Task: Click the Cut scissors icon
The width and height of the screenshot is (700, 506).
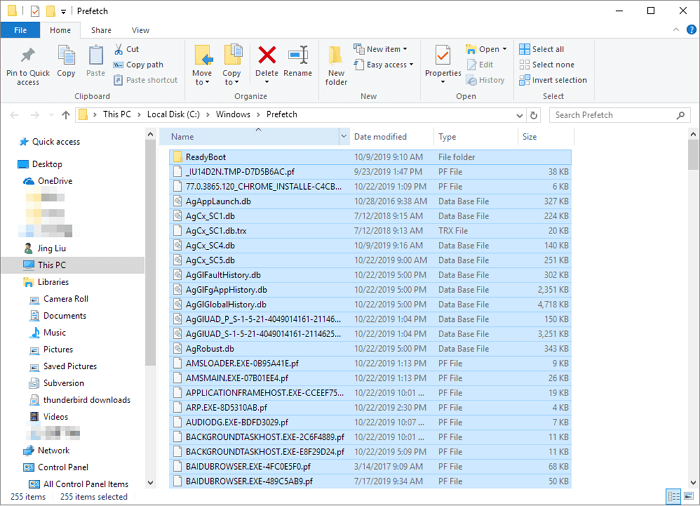Action: pos(118,49)
